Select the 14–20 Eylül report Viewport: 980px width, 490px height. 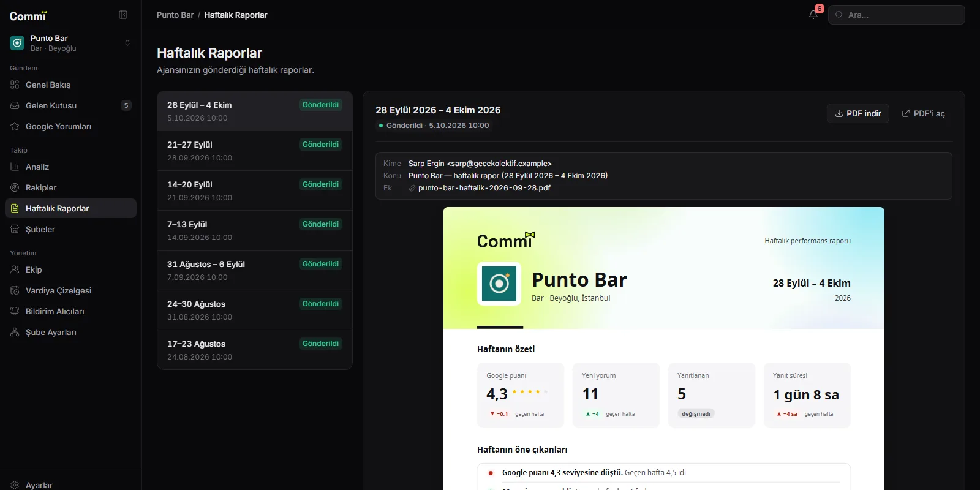click(x=255, y=190)
